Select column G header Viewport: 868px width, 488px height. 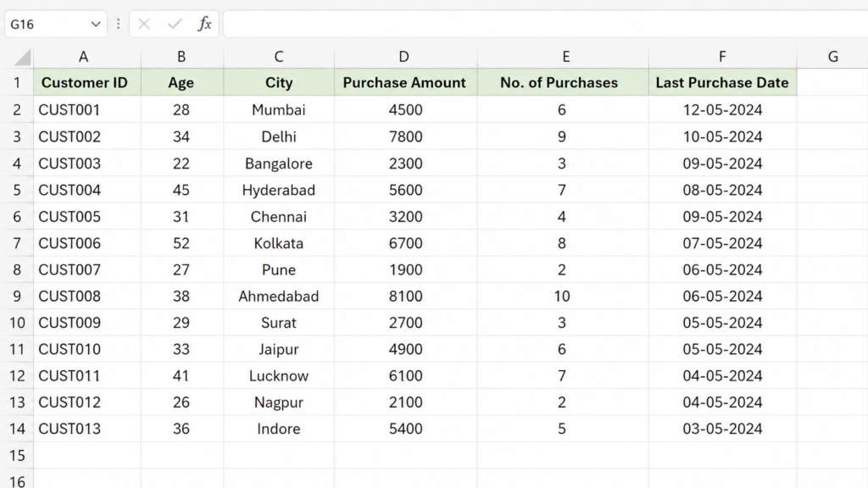(832, 57)
